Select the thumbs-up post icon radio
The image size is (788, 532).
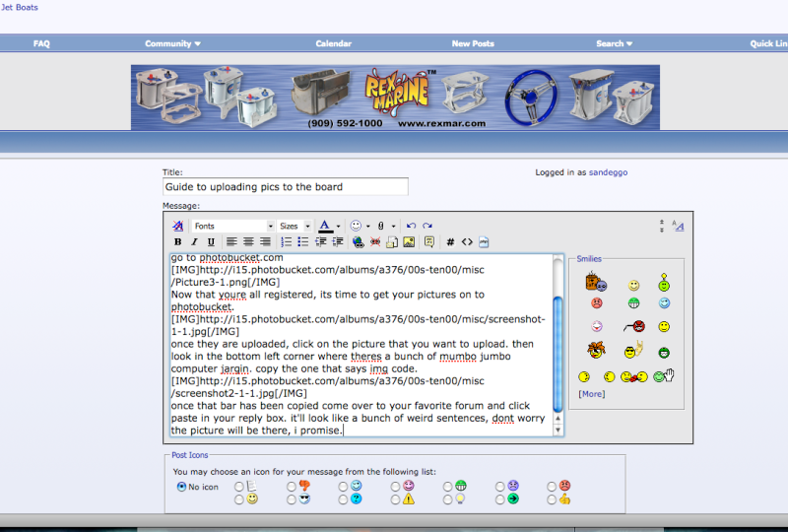coord(552,499)
